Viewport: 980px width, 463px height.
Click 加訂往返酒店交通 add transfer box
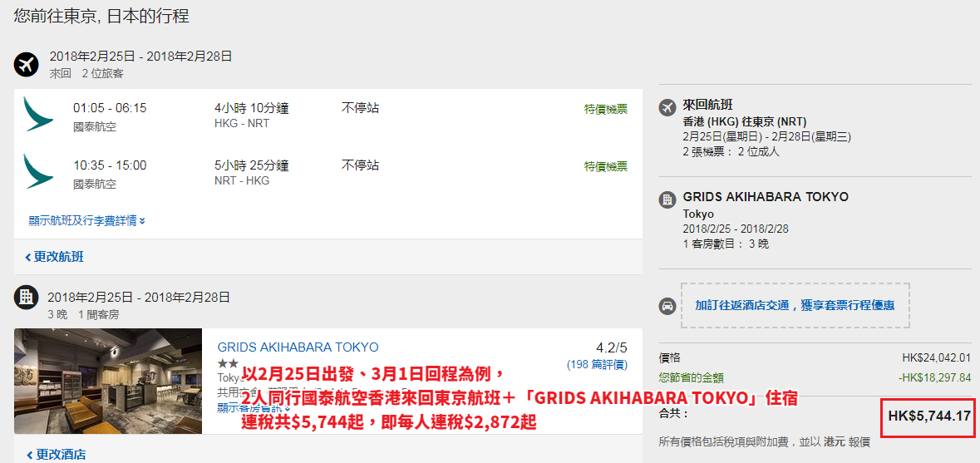(795, 306)
